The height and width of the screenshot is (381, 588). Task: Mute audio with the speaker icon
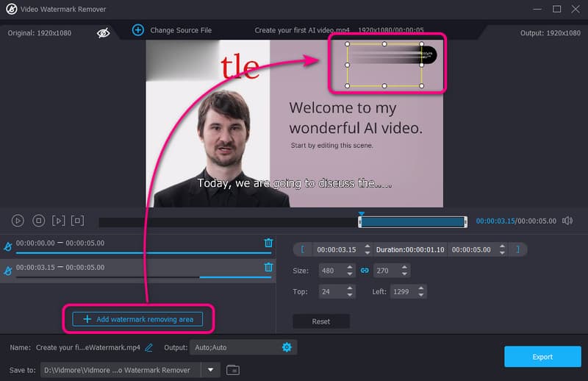567,221
